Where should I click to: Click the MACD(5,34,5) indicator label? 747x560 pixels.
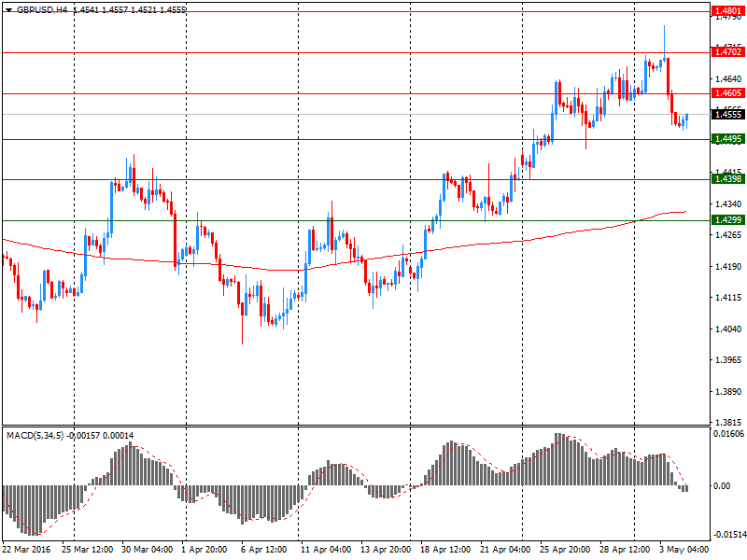pos(35,435)
